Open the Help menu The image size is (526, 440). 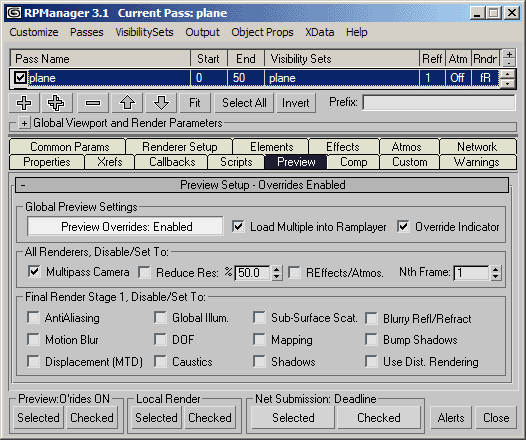[x=357, y=32]
